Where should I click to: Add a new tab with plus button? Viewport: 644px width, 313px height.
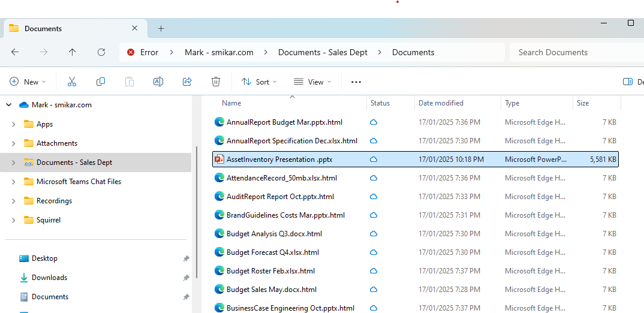(161, 28)
